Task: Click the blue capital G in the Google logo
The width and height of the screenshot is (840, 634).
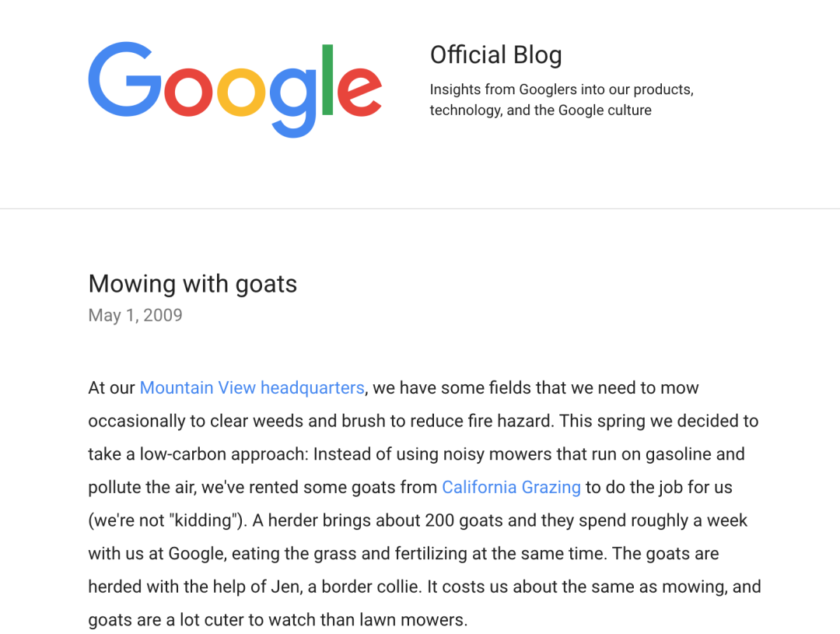Action: pos(125,79)
